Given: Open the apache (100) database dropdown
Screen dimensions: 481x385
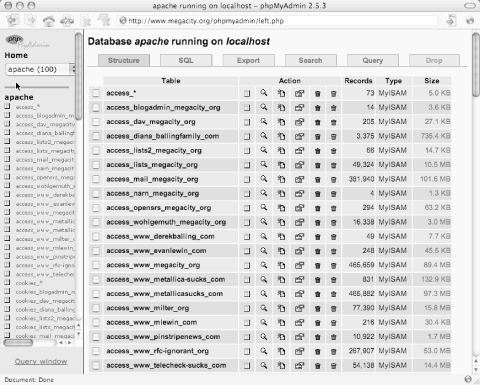Looking at the screenshot, I should tap(40, 69).
